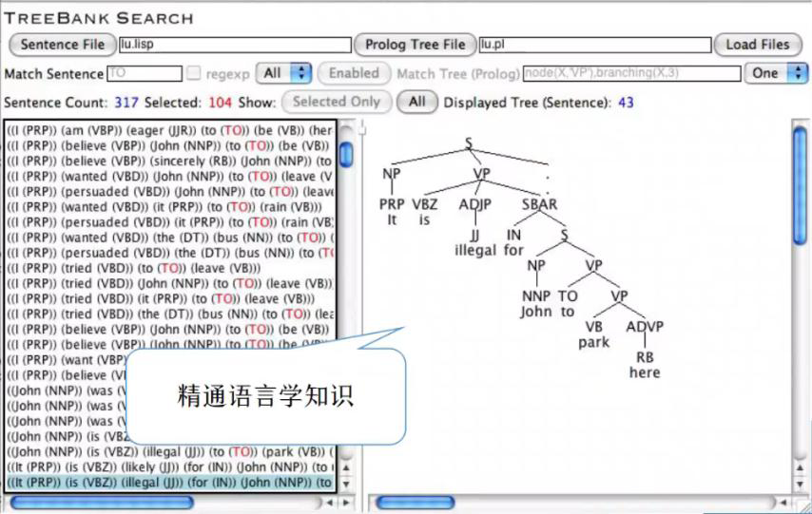Screen dimensions: 812x514
Task: Select highlighted sentence 'It is illegal for John'
Action: pos(170,483)
